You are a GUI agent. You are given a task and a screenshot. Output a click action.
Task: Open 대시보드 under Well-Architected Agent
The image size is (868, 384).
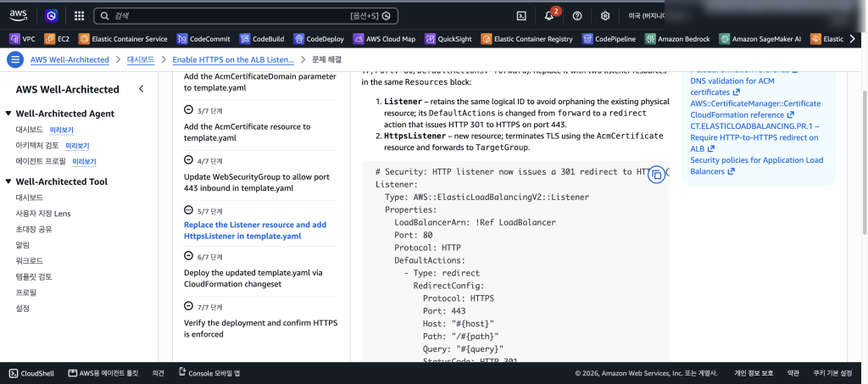(30, 130)
